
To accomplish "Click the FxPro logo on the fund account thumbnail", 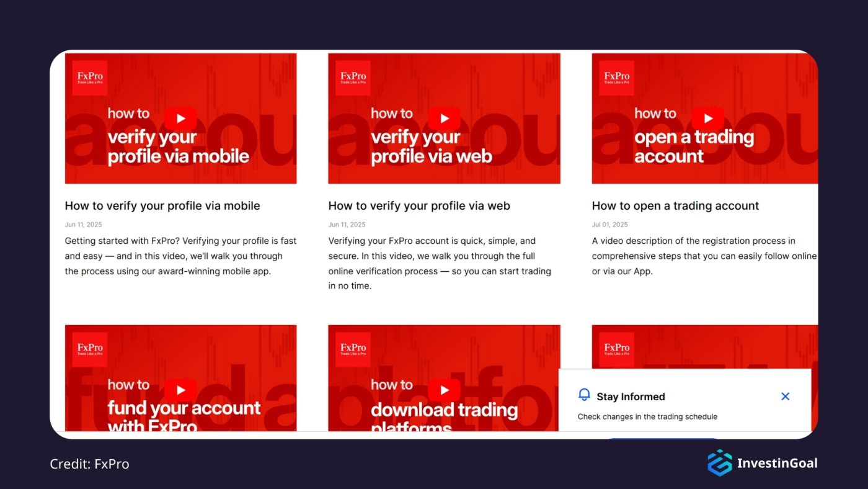I will [x=90, y=349].
